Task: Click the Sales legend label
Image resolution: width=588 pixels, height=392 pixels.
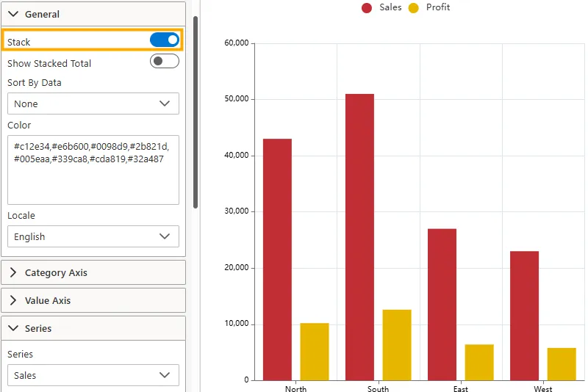Action: coord(390,7)
